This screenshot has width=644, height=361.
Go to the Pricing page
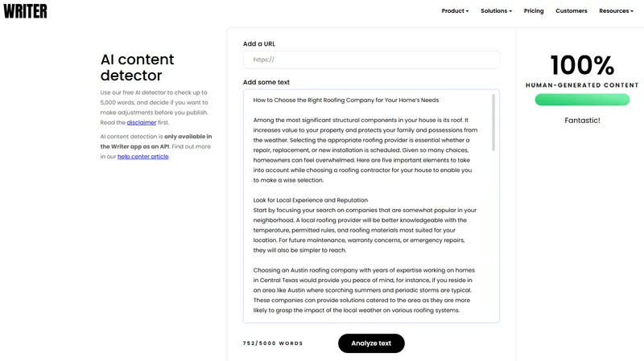(x=534, y=11)
